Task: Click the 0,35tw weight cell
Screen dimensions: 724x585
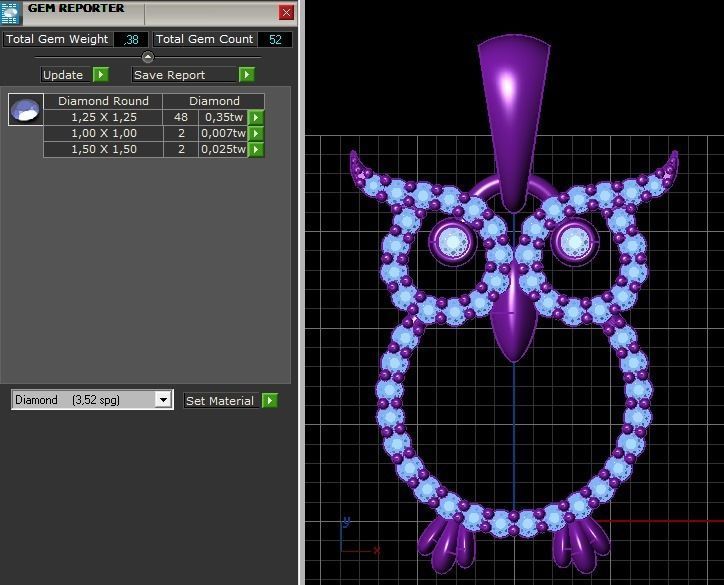Action: [223, 117]
